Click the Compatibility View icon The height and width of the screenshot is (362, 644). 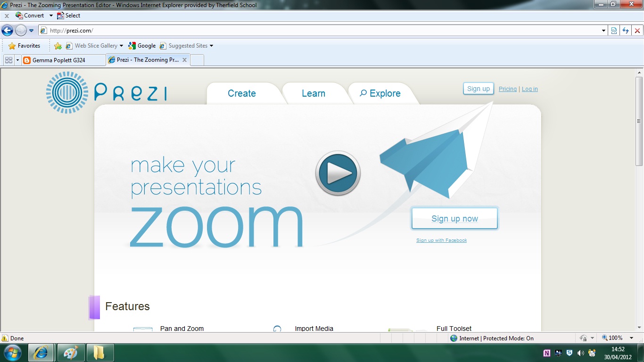click(614, 31)
